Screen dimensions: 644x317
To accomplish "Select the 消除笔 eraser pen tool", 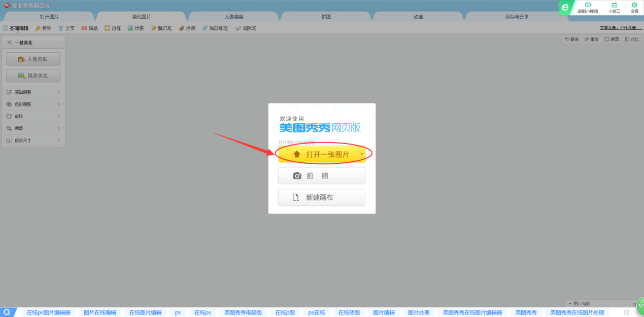I will [245, 28].
